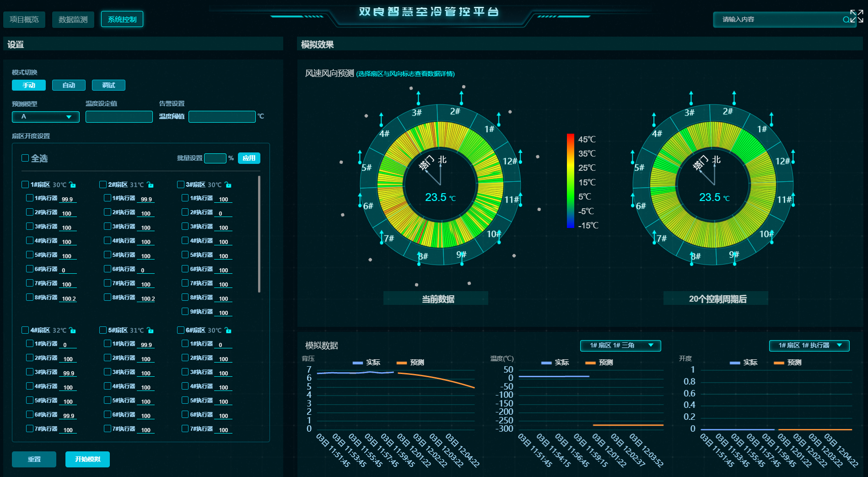Click the lock icon for 1#扇区
868x477 pixels.
tap(73, 185)
